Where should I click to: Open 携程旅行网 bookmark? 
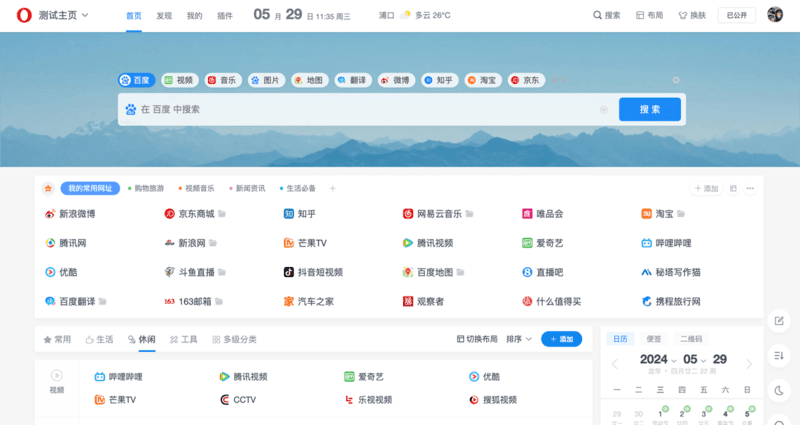671,302
